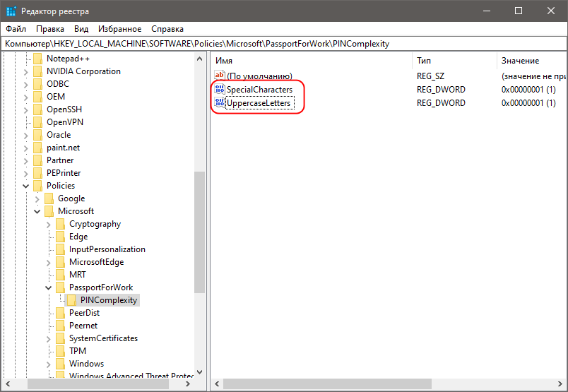Click the Partner folder icon
The height and width of the screenshot is (392, 568).
37,160
